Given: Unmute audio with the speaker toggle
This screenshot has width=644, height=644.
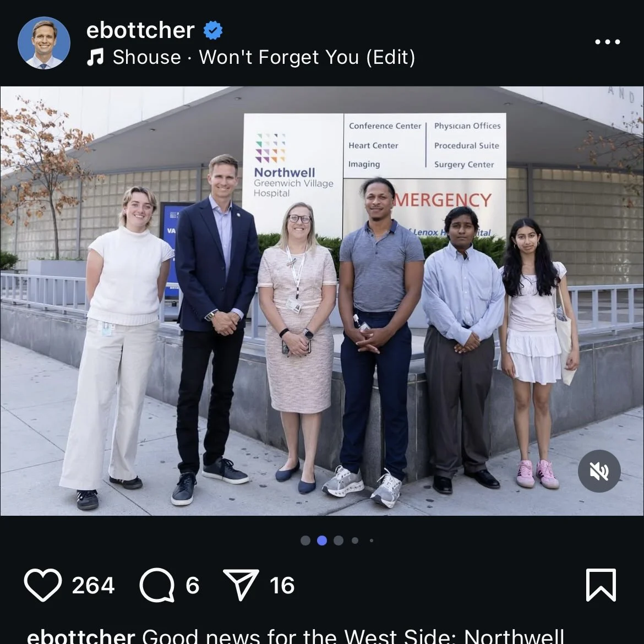Looking at the screenshot, I should click(x=599, y=471).
